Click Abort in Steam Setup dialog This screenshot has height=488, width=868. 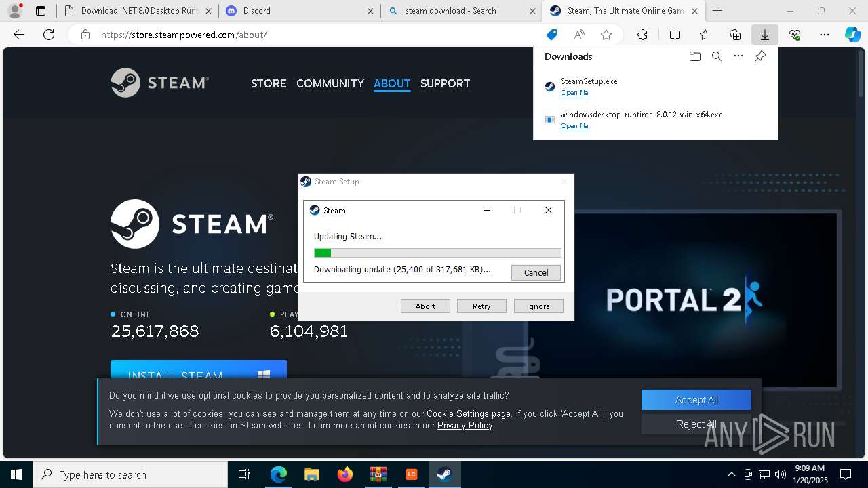click(425, 306)
